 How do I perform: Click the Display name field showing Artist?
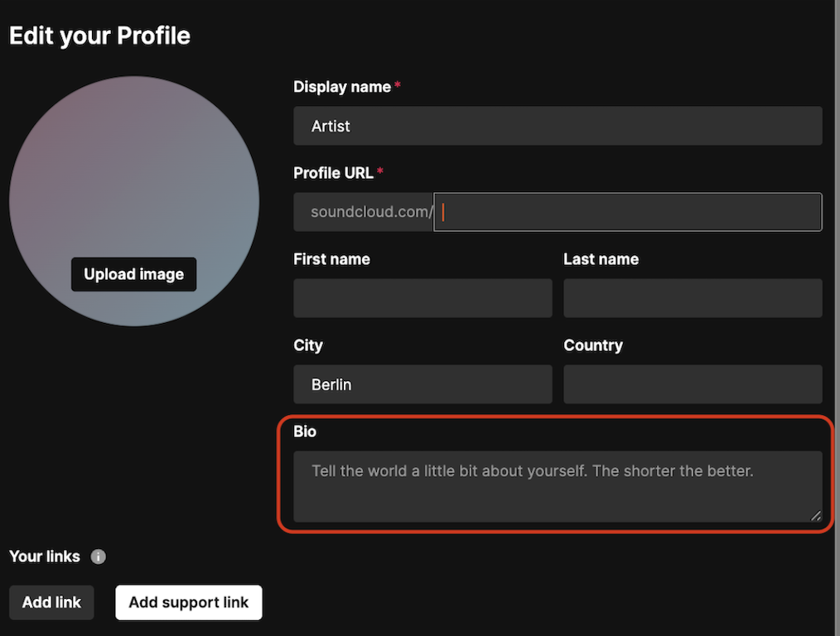pyautogui.click(x=557, y=126)
